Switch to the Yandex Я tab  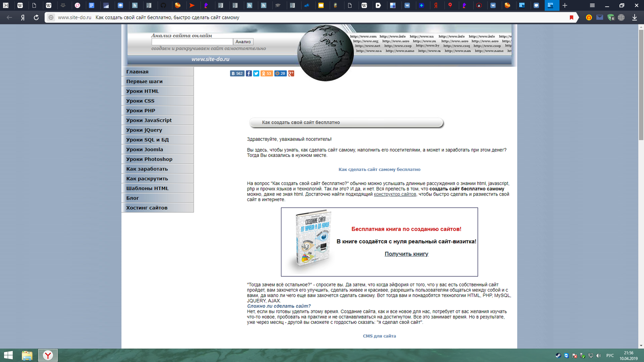pyautogui.click(x=436, y=5)
